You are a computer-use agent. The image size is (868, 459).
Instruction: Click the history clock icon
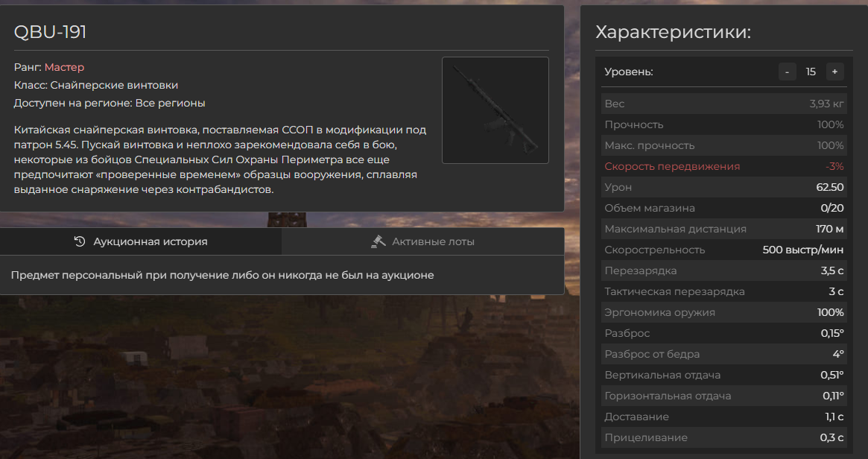coord(80,241)
